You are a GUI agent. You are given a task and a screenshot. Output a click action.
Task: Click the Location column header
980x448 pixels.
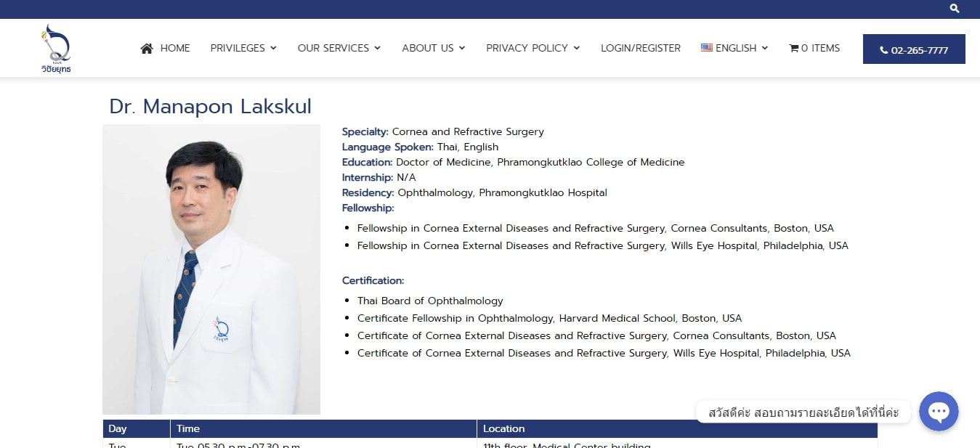click(x=503, y=428)
